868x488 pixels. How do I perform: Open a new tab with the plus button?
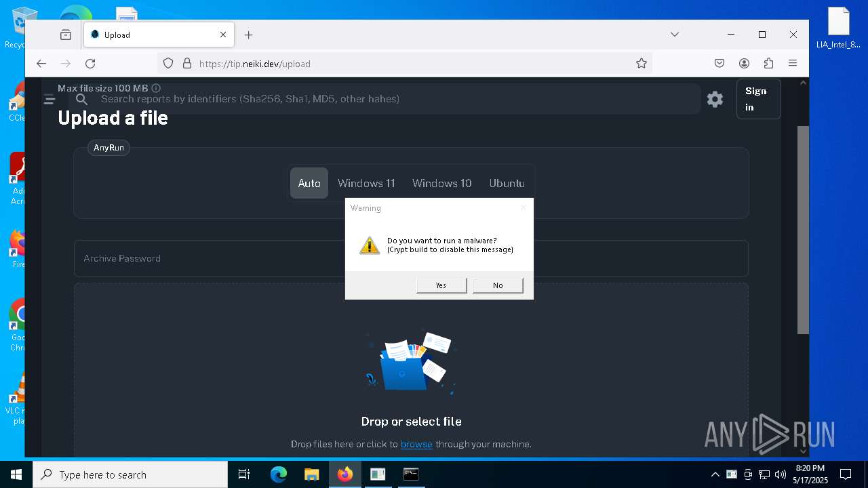point(249,35)
